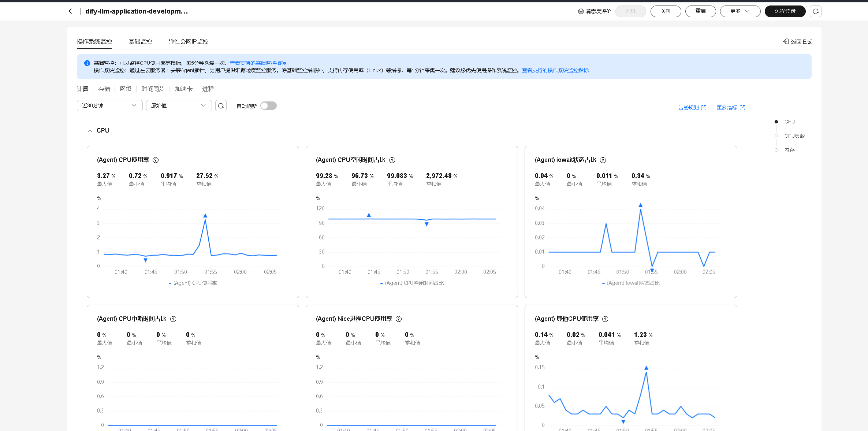The width and height of the screenshot is (868, 431).
Task: Open help tooltip for (Agent) CPU空闲时间占比
Action: [392, 160]
